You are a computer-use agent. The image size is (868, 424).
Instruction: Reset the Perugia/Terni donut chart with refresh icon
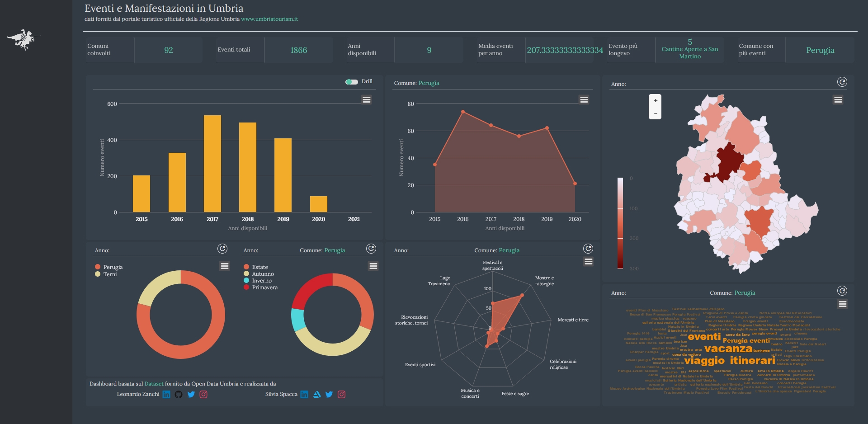(x=222, y=249)
